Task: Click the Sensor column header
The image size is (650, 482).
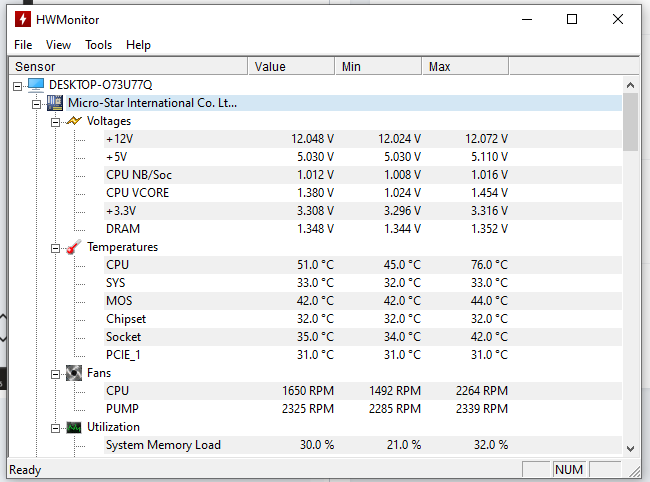Action: tap(128, 66)
